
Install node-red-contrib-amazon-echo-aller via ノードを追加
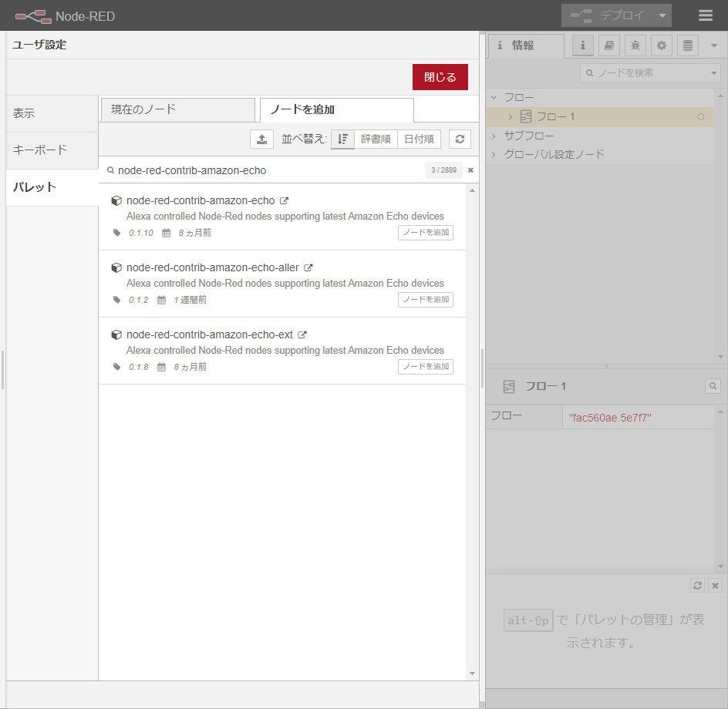coord(425,300)
